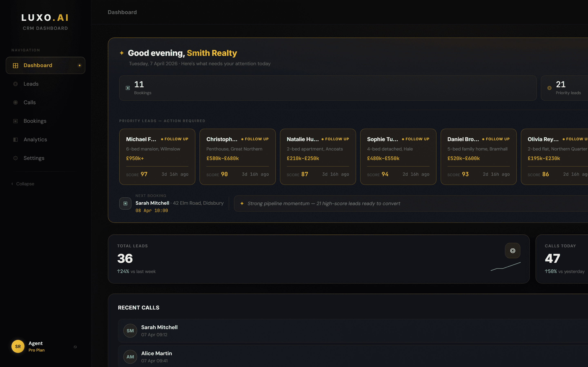
Task: Collapse the sidebar navigation
Action: pyautogui.click(x=23, y=184)
